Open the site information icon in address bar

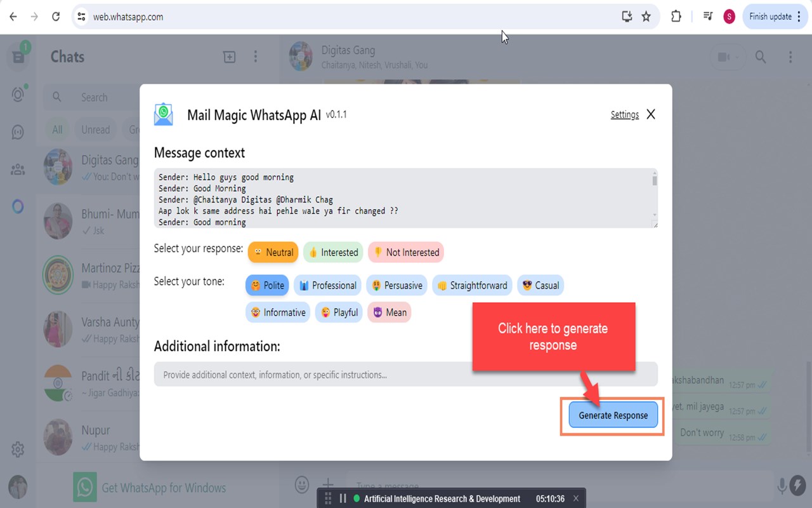pyautogui.click(x=81, y=17)
